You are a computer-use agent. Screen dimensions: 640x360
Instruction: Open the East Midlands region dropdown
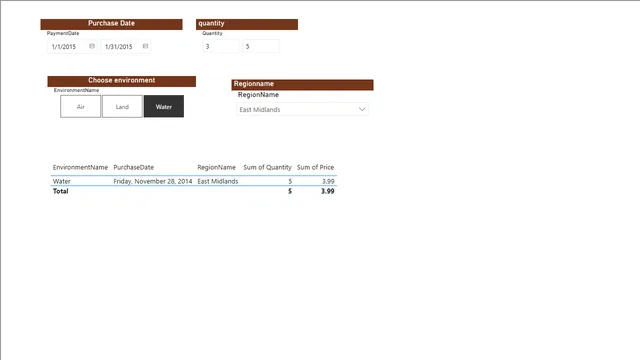tap(302, 109)
